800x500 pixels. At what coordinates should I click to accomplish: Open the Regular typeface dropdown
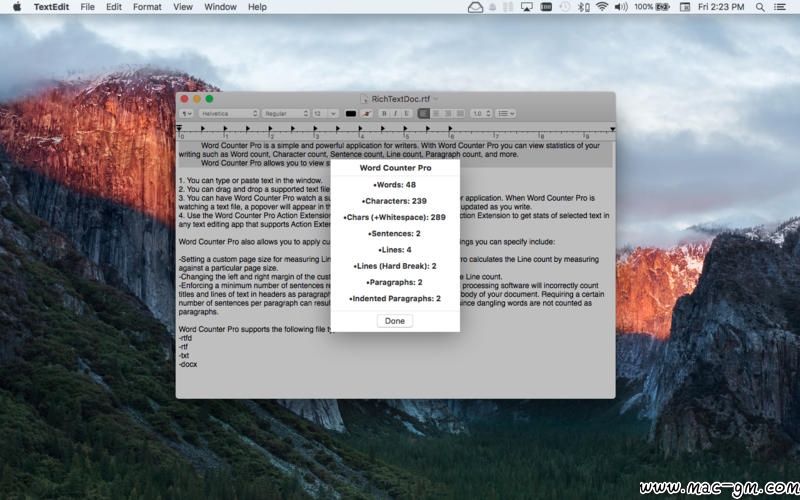tap(286, 113)
